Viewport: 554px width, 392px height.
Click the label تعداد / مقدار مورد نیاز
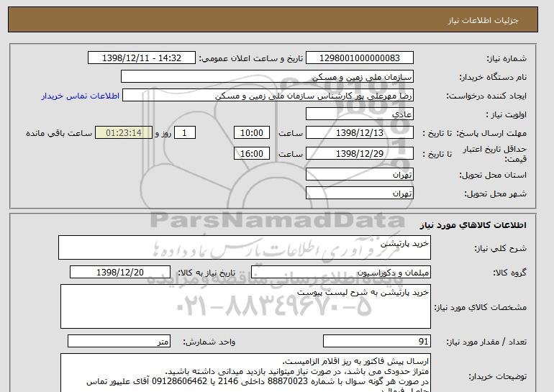486,342
